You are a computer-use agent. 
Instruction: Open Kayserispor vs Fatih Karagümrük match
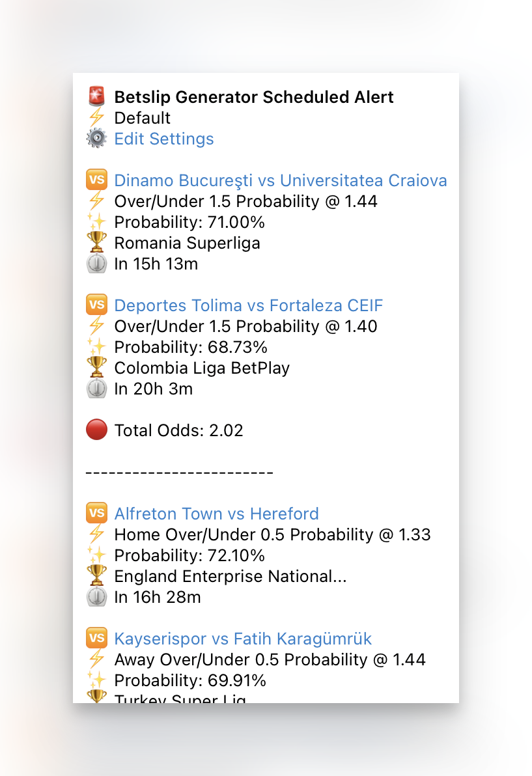(x=243, y=639)
